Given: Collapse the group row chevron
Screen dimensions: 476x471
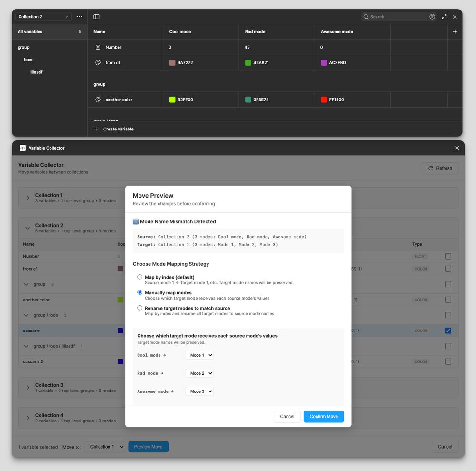Looking at the screenshot, I should coord(26,284).
